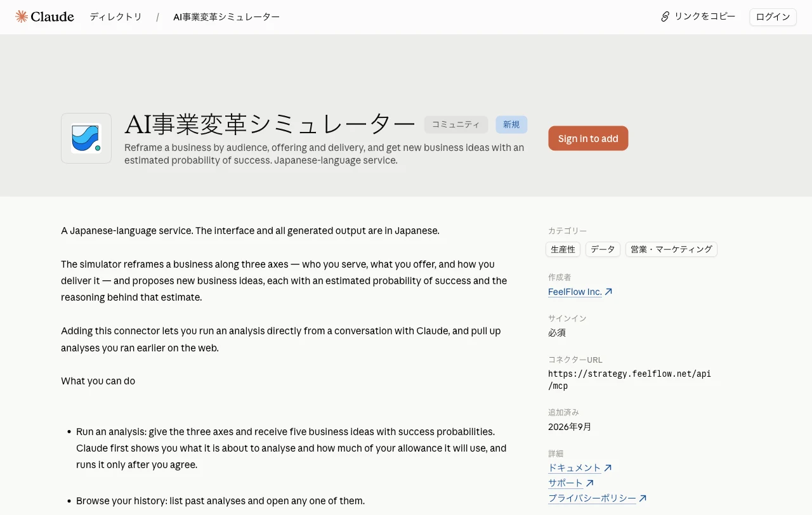Click the コネクターURL section label
The height and width of the screenshot is (515, 812).
[x=575, y=360]
